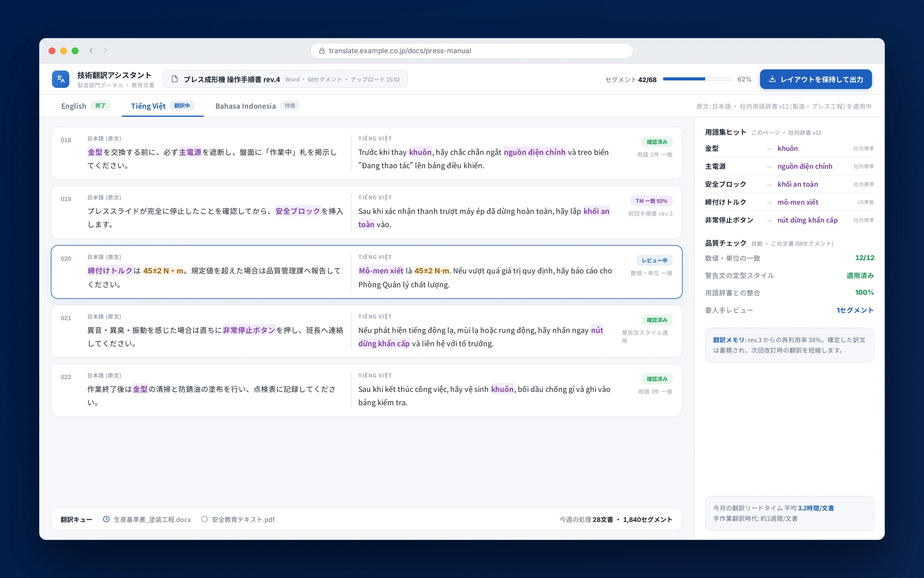The height and width of the screenshot is (578, 924).
Task: Click the 確認済み badge on segment 018
Action: pos(657,142)
